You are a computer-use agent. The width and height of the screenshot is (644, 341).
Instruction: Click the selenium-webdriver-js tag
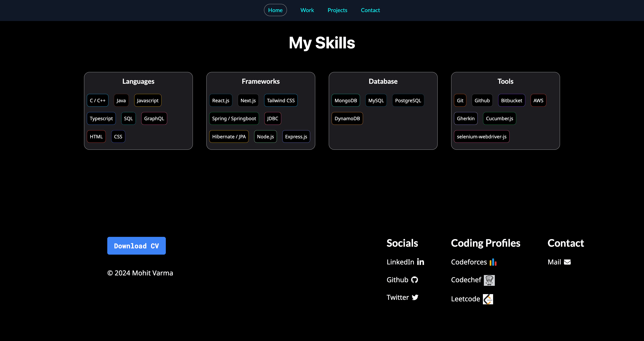coord(482,137)
